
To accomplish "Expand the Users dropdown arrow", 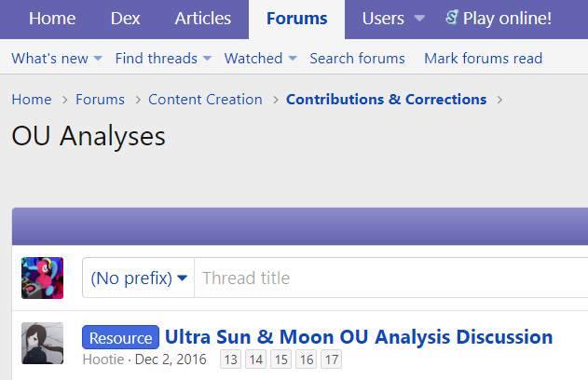I will [419, 19].
